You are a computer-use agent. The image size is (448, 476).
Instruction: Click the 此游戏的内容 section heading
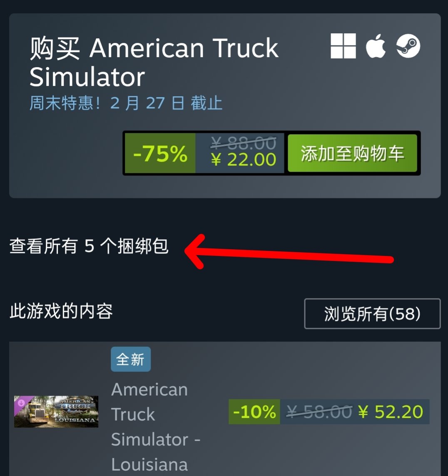click(61, 311)
